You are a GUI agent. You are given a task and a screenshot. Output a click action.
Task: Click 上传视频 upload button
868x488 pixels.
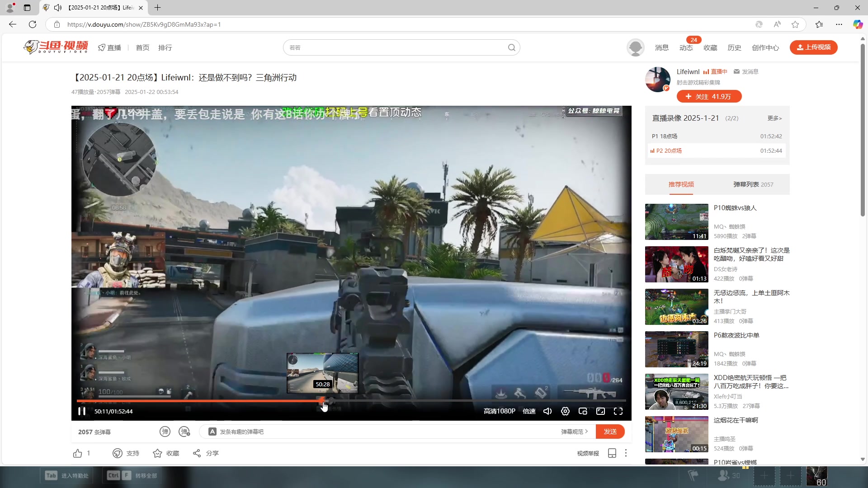(813, 47)
